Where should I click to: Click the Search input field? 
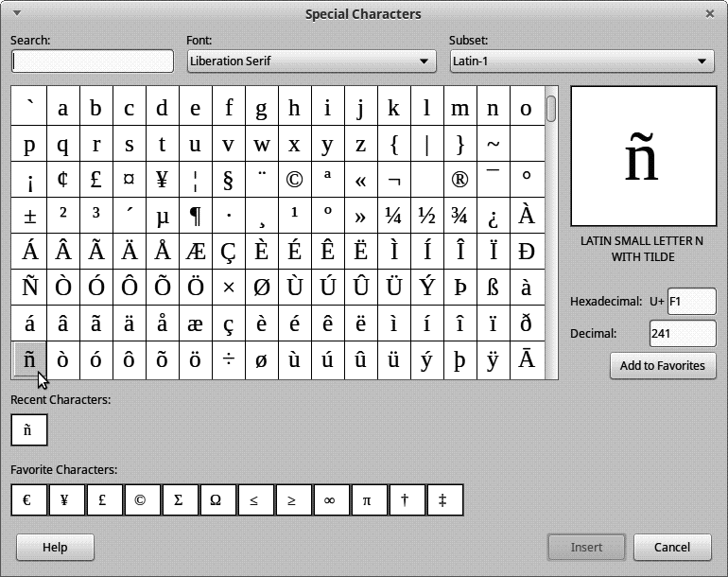coord(93,61)
